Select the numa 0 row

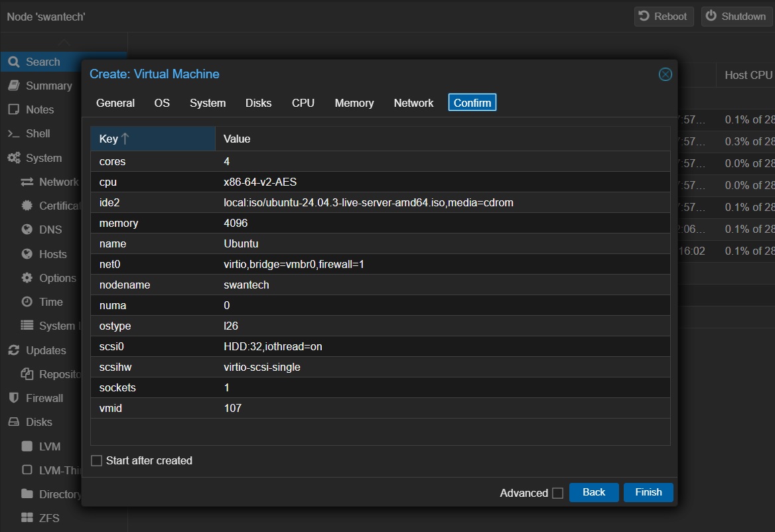380,305
